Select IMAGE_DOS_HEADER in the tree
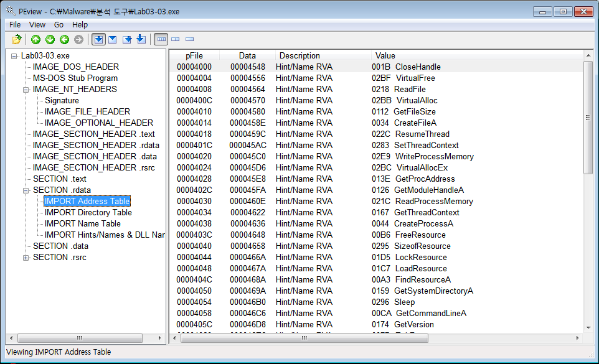 (75, 67)
